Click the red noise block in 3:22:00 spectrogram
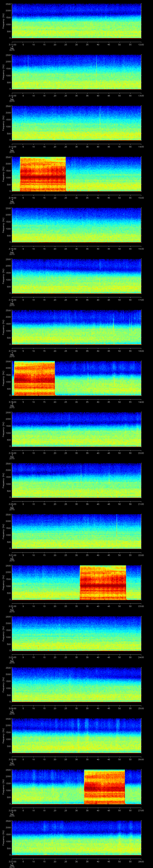This screenshot has width=153, height=868. pyautogui.click(x=103, y=582)
